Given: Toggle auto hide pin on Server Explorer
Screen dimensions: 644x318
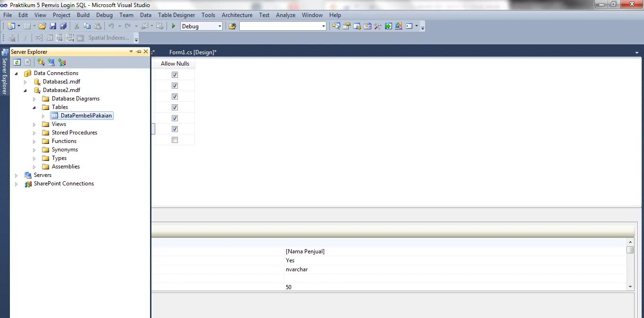Looking at the screenshot, I should click(139, 52).
